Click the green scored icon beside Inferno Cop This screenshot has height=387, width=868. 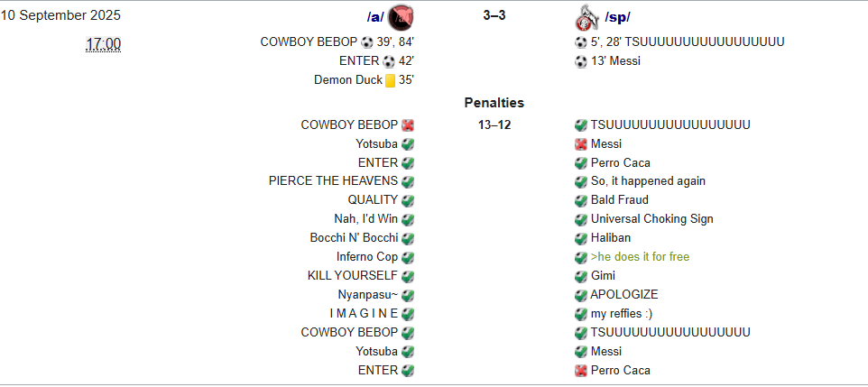[408, 257]
